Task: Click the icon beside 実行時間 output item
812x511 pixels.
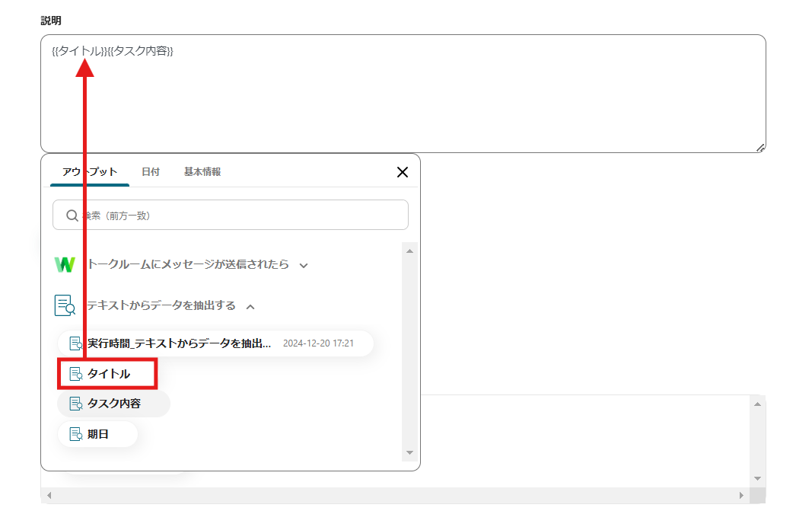Action: click(74, 343)
